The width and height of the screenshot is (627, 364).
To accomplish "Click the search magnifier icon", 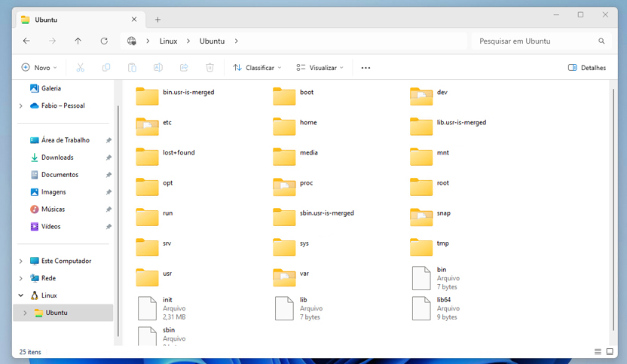I will 601,41.
